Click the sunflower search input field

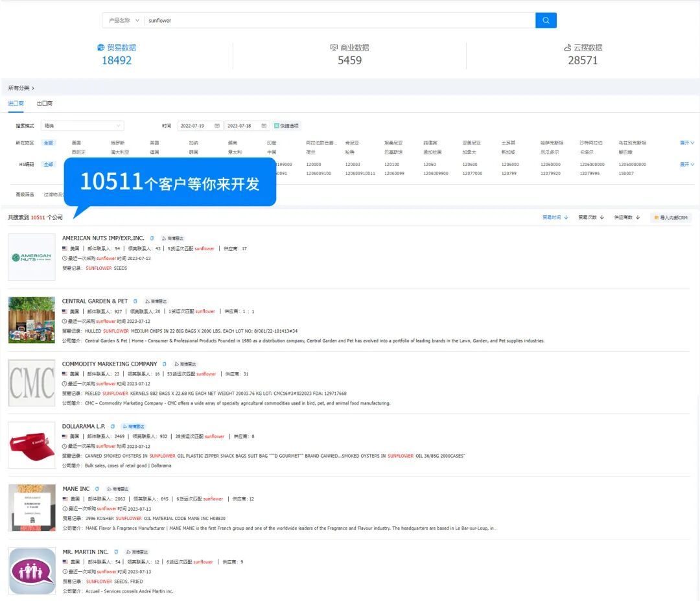point(339,21)
